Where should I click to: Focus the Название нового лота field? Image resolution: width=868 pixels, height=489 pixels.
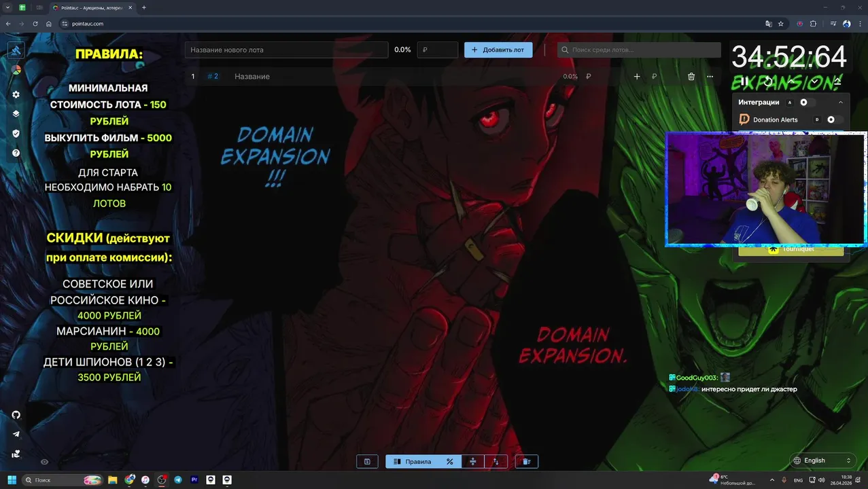coord(286,50)
